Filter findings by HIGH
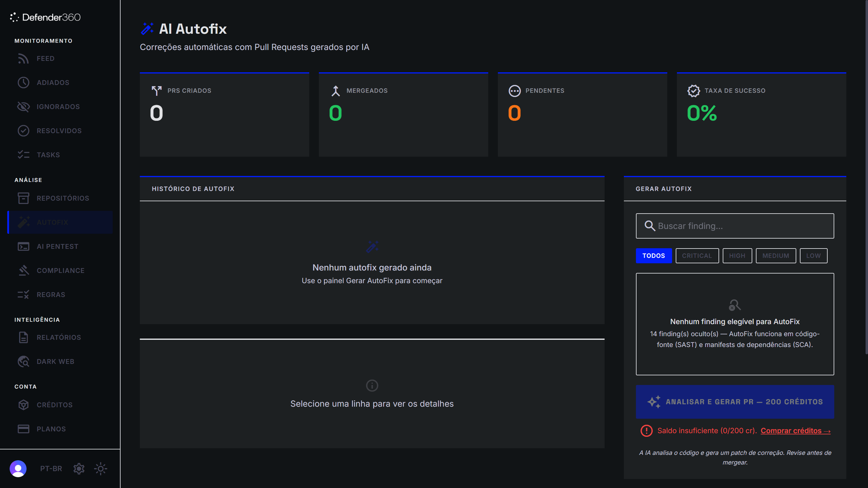 coord(737,256)
